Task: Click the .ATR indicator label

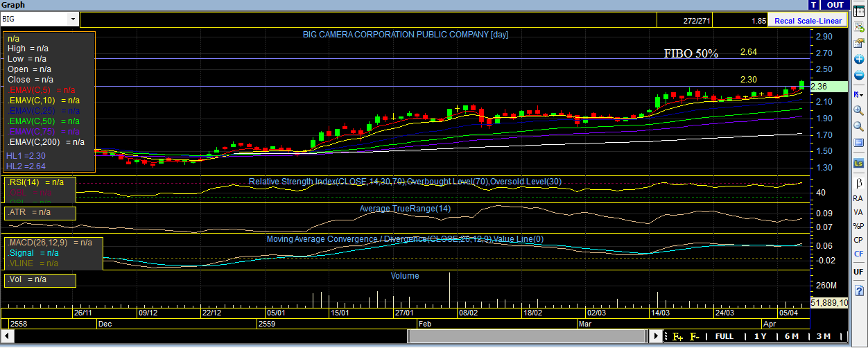Action: (30, 212)
